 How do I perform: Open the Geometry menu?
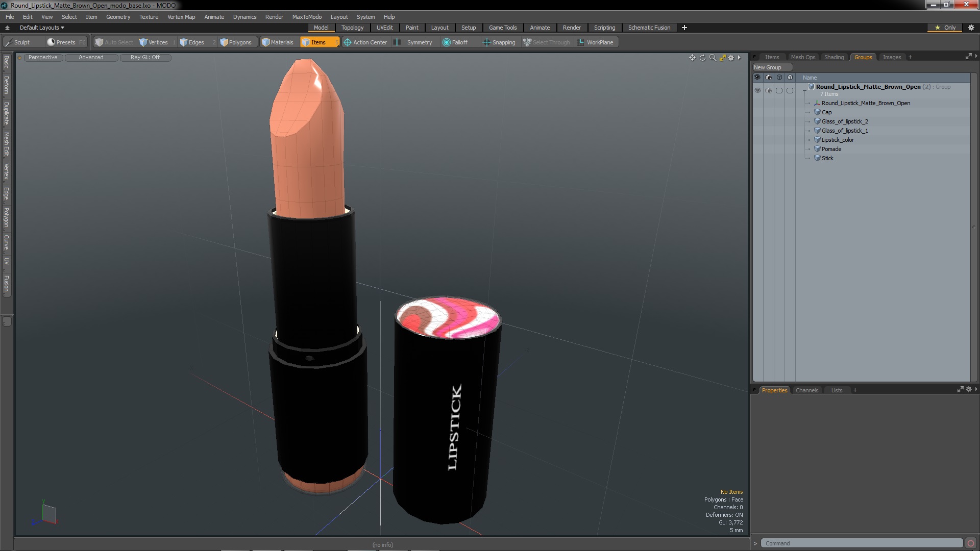pyautogui.click(x=118, y=17)
